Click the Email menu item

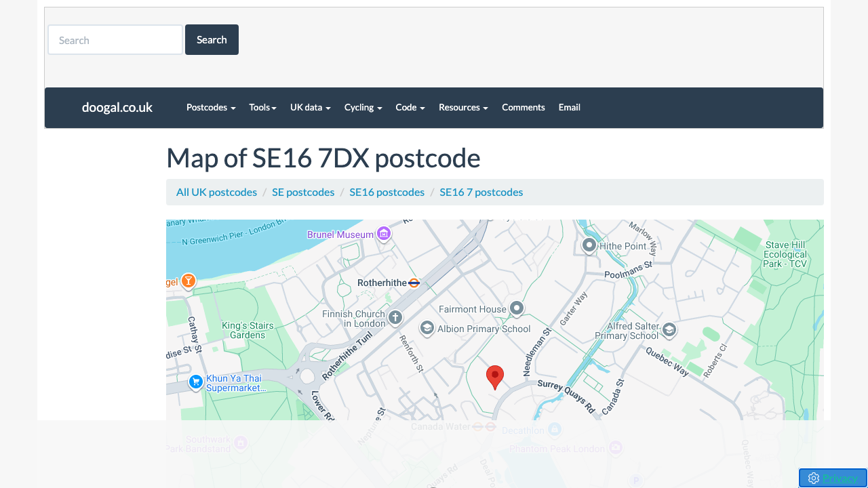[569, 107]
